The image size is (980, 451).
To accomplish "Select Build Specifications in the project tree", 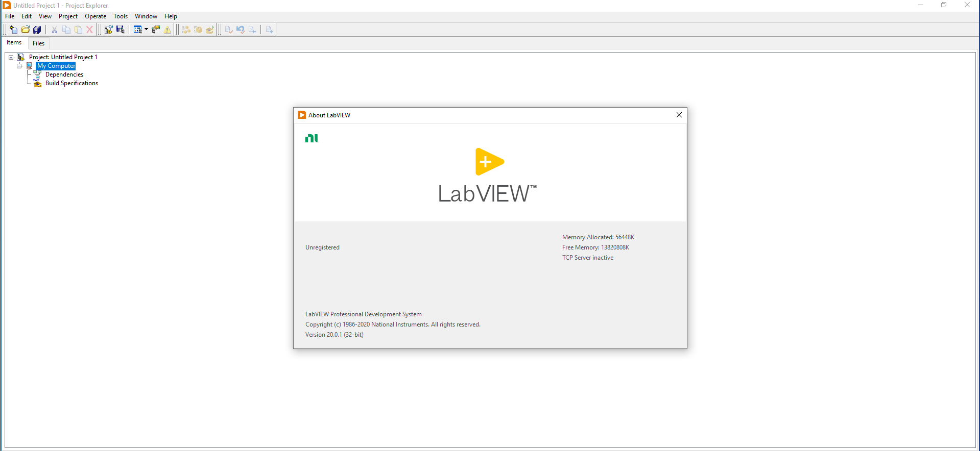I will [71, 83].
